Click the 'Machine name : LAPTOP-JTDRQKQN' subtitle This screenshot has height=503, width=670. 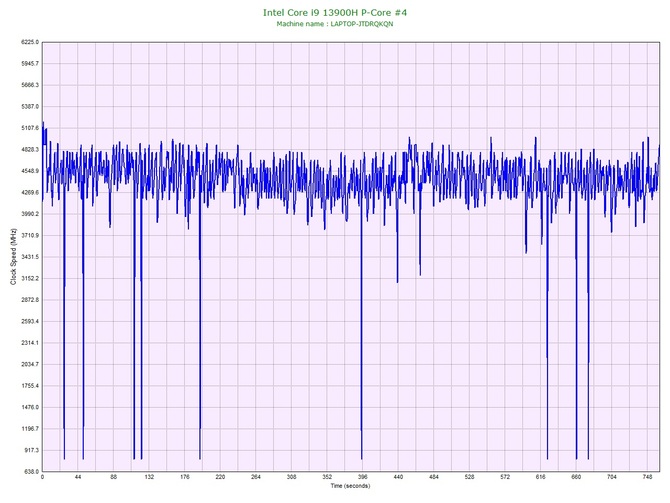(x=335, y=24)
